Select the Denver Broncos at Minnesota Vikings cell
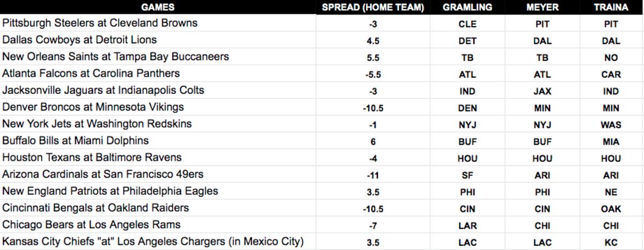The image size is (644, 250). pyautogui.click(x=93, y=107)
